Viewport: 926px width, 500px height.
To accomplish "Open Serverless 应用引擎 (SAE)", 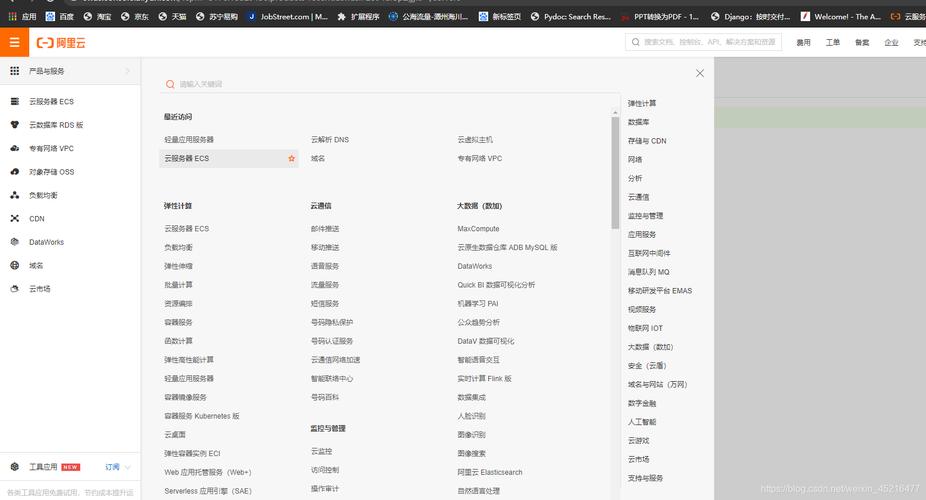I will [208, 491].
